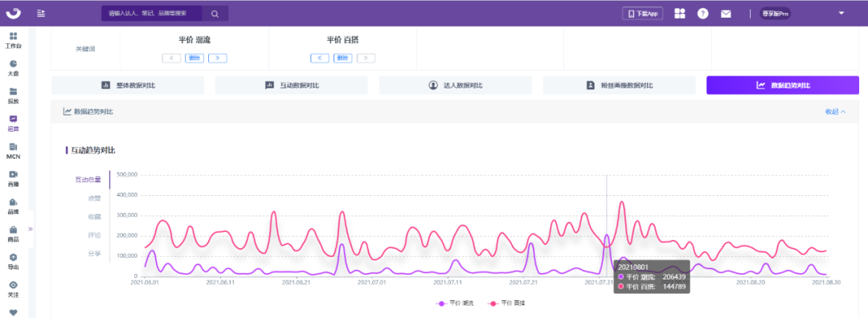Viewport: 868px width, 318px height.
Task: Open the mail envelope icon in header
Action: (726, 14)
